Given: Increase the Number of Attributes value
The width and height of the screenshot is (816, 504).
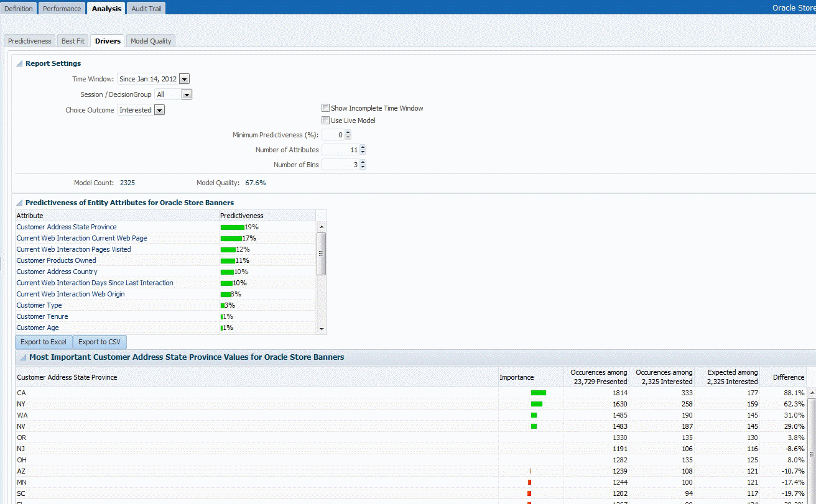Looking at the screenshot, I should (363, 147).
